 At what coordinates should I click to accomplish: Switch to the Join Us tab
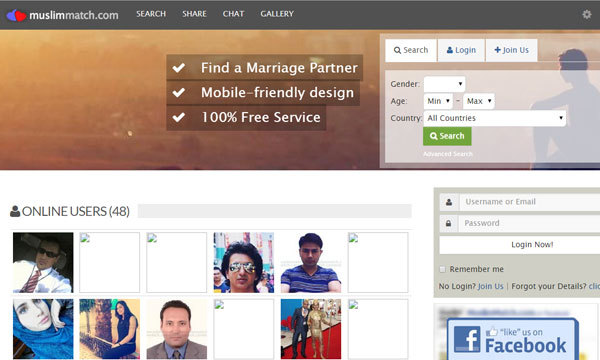click(x=512, y=50)
